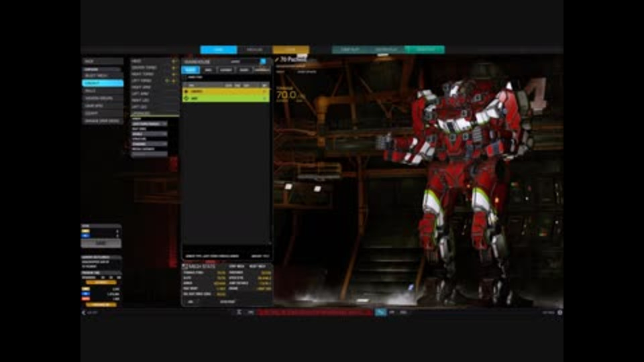
Task: Select the green item row in Warehouse
Action: point(226,99)
